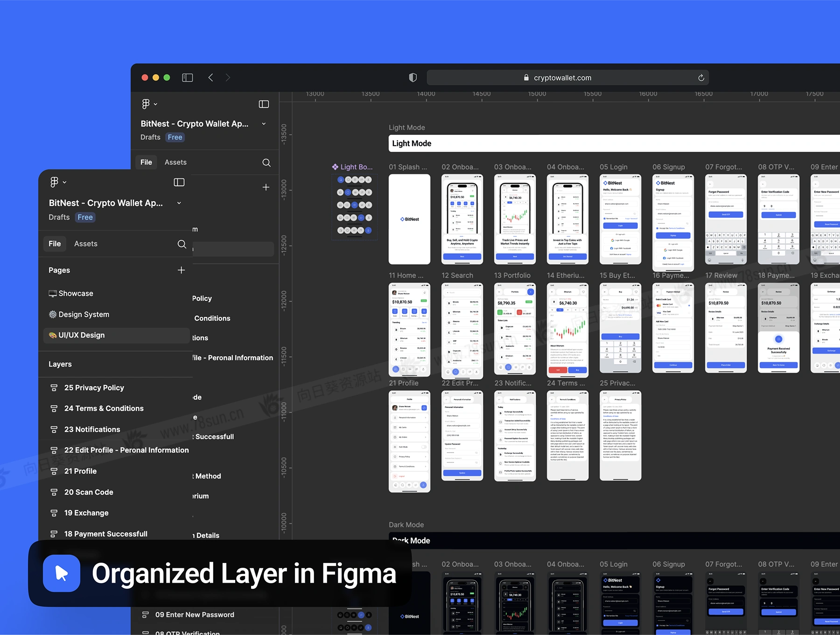The width and height of the screenshot is (840, 635).
Task: Click the browser back arrow
Action: (211, 78)
